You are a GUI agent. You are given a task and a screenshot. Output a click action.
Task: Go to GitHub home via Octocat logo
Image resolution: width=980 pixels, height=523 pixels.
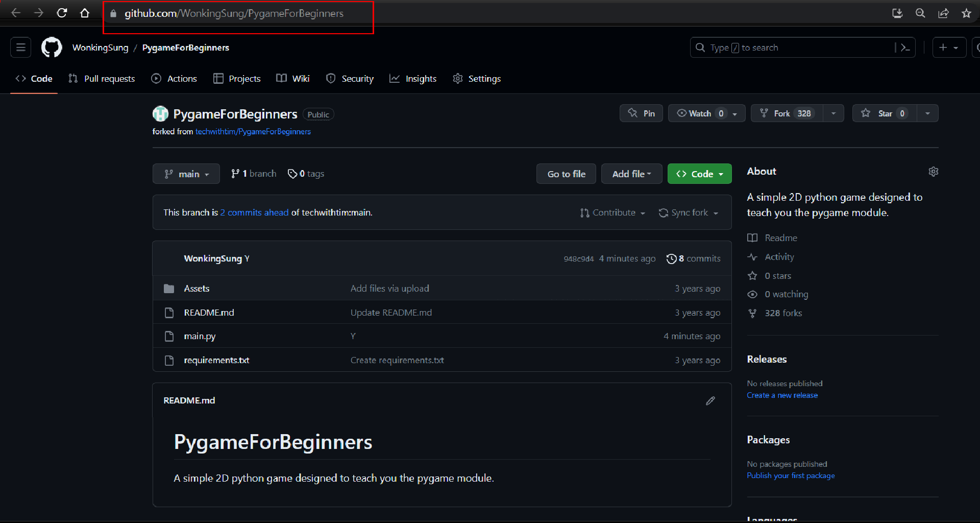click(x=52, y=47)
